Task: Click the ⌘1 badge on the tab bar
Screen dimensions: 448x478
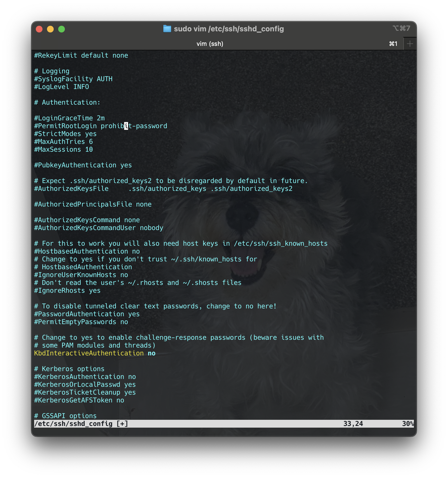Action: coord(393,43)
